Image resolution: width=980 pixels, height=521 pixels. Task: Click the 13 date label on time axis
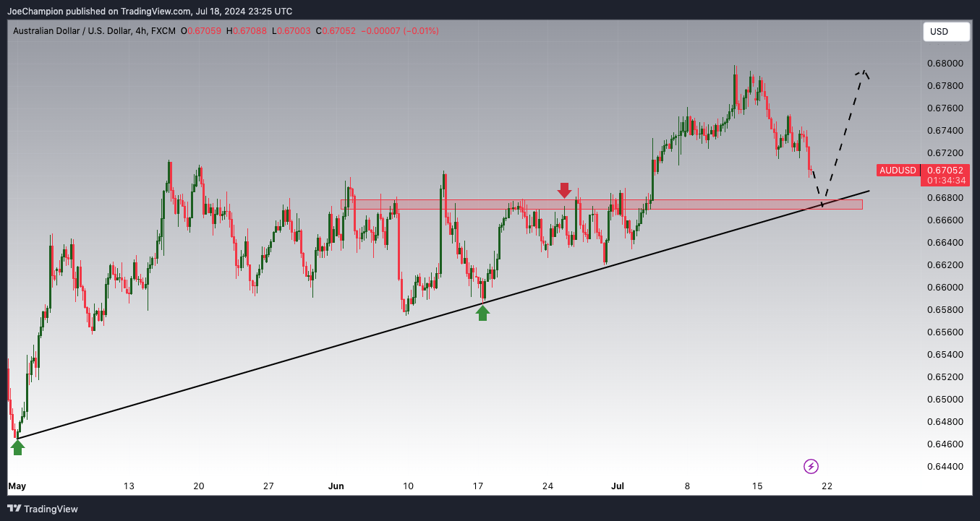129,486
